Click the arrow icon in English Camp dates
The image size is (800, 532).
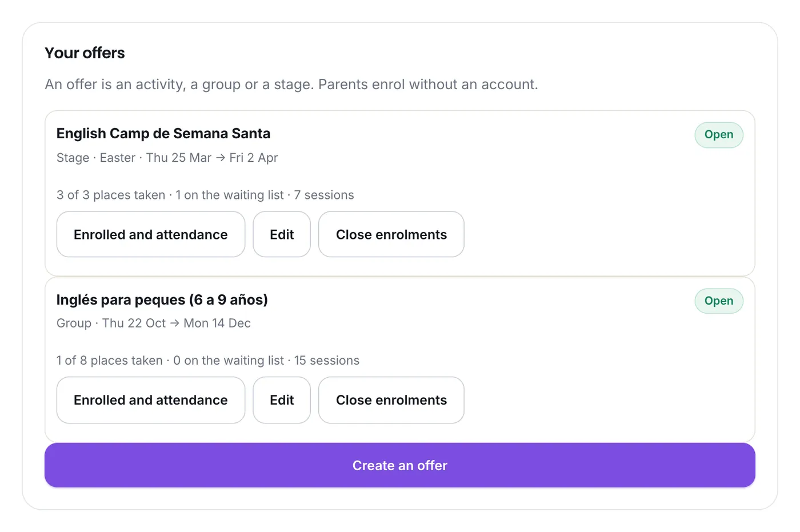(221, 158)
